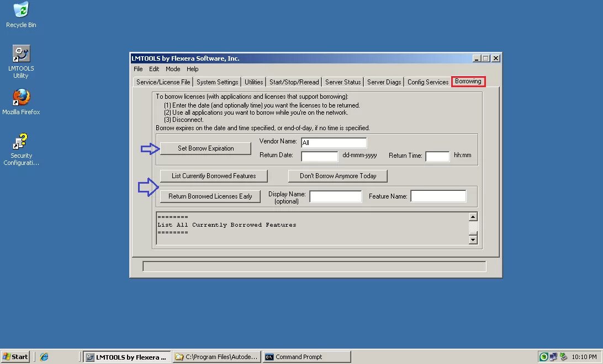The image size is (603, 364).
Task: Click into the Display Name optional field
Action: pyautogui.click(x=336, y=196)
